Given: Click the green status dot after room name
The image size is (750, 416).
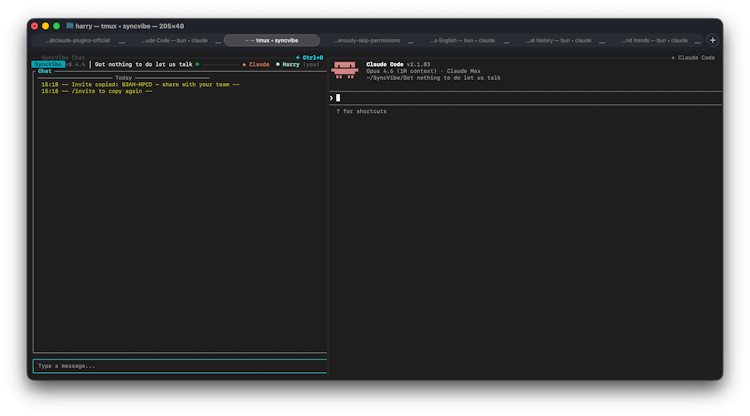Looking at the screenshot, I should 197,64.
